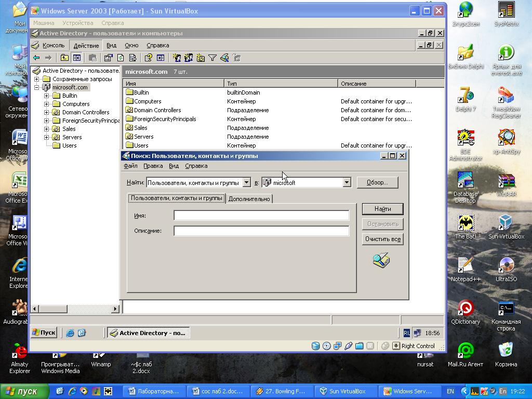
Task: Click the VirtualBox hard disk status icon
Action: pos(315,346)
